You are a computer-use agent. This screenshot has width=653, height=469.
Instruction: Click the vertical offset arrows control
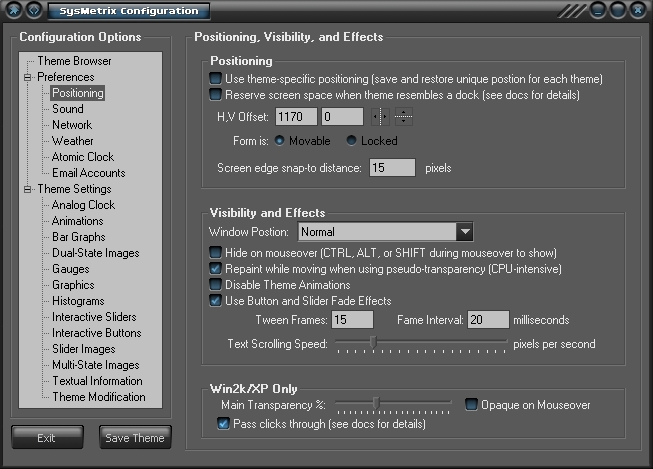tap(403, 117)
